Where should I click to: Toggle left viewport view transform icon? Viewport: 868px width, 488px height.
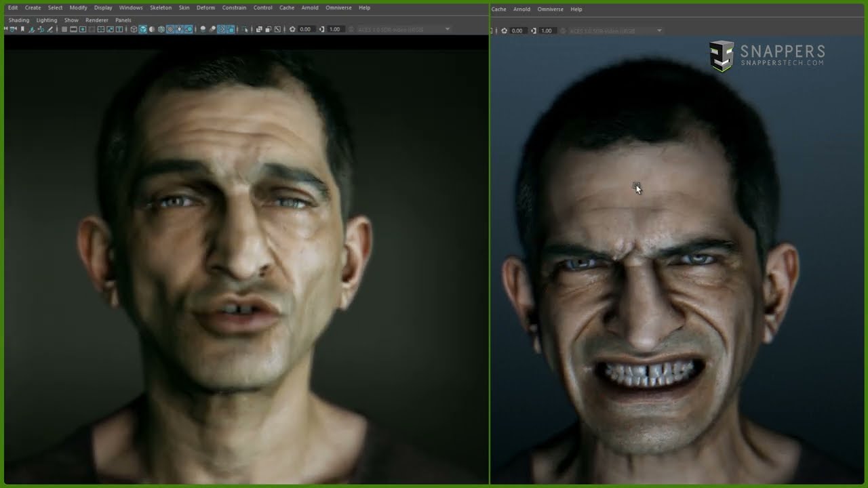(351, 29)
